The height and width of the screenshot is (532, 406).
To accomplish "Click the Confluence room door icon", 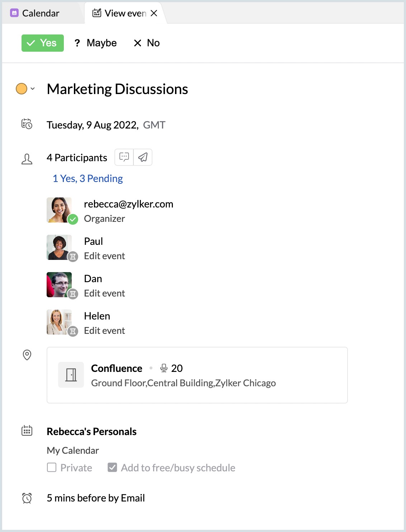I will coord(71,375).
